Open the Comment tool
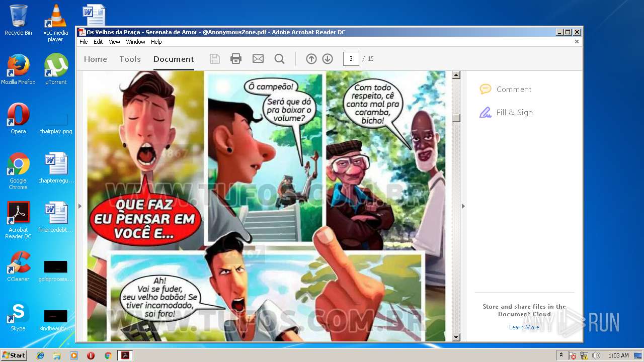 coord(506,89)
